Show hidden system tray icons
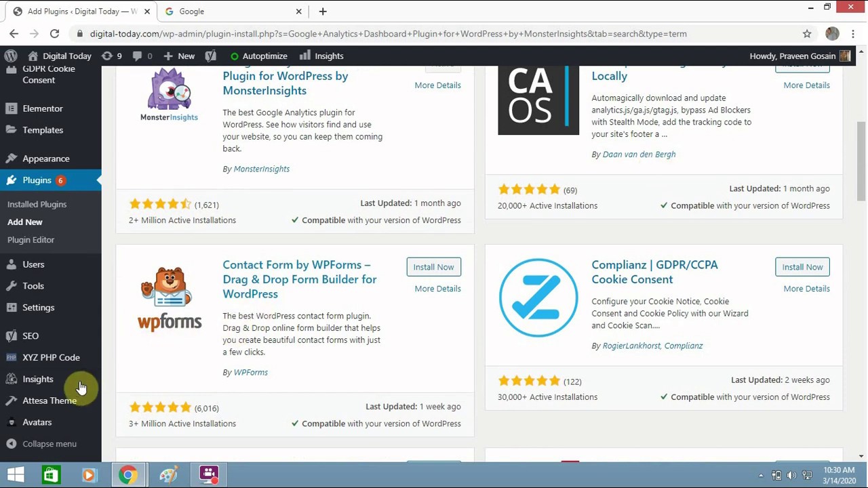 [761, 476]
